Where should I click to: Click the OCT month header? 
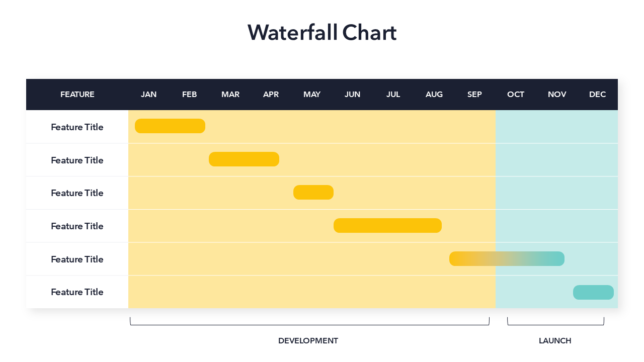click(x=516, y=95)
